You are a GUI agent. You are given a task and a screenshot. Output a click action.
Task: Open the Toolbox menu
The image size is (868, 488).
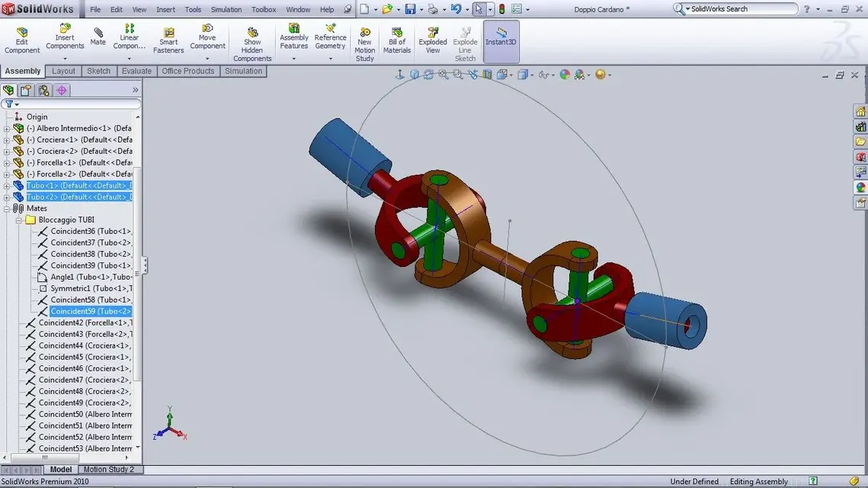(x=264, y=9)
